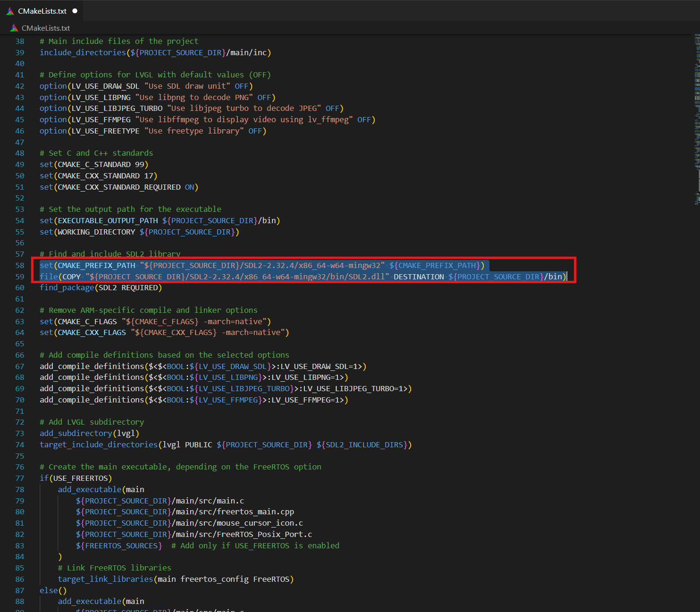Click the if(USE_FREERTOS) condition
Image resolution: width=700 pixels, height=612 pixels.
click(x=76, y=478)
